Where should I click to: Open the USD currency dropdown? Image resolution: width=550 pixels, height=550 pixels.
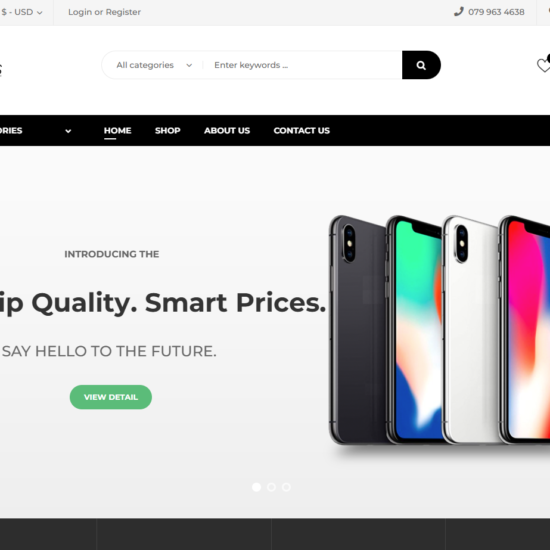pos(22,12)
